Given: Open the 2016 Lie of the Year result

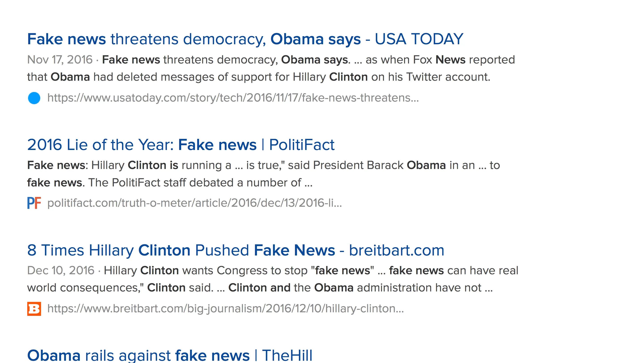Looking at the screenshot, I should coord(180,145).
